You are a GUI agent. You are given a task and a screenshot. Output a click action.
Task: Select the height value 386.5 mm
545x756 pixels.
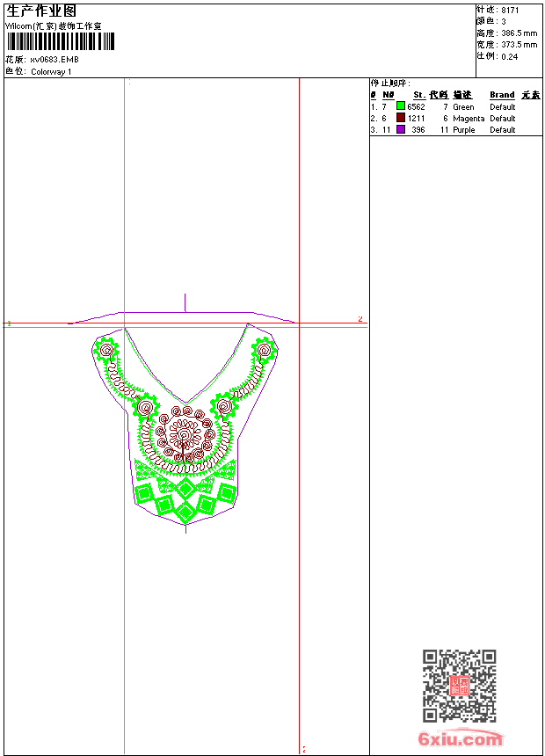[x=519, y=33]
